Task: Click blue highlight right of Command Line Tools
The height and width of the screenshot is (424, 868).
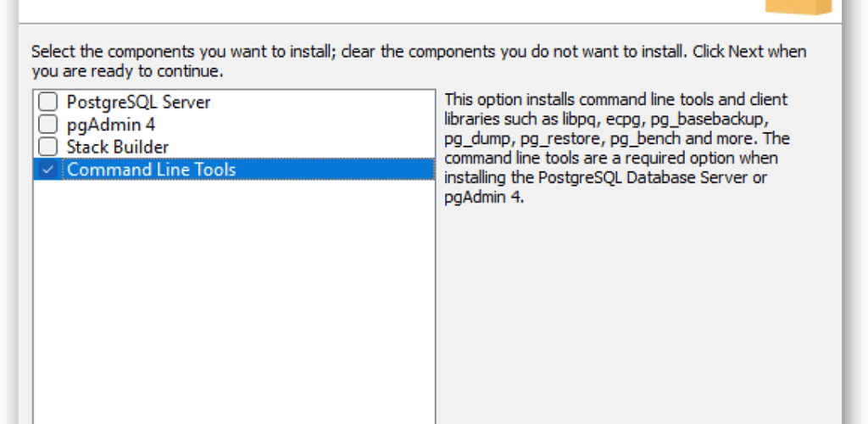Action: pos(336,170)
